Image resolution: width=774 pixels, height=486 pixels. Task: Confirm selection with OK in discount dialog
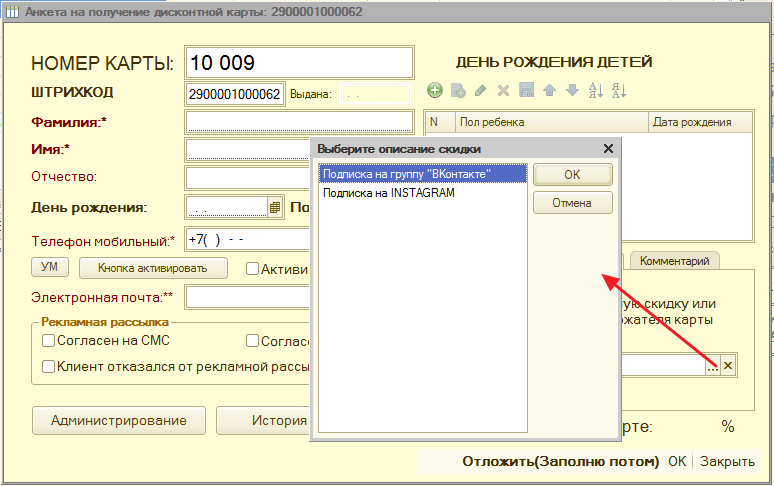pyautogui.click(x=573, y=175)
